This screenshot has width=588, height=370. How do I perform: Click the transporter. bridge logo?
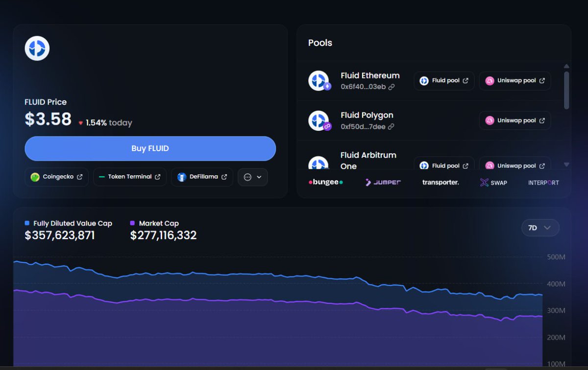click(x=441, y=183)
